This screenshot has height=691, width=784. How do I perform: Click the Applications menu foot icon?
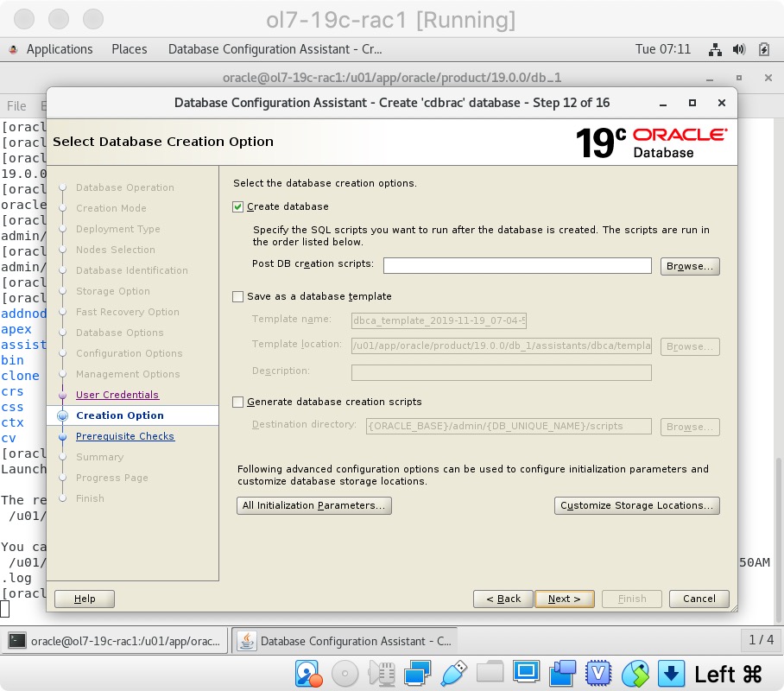tap(14, 49)
